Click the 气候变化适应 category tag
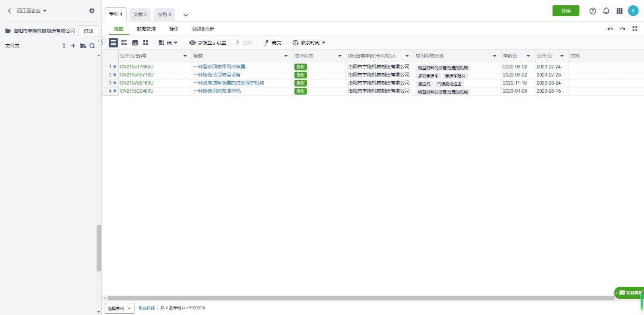 click(449, 84)
